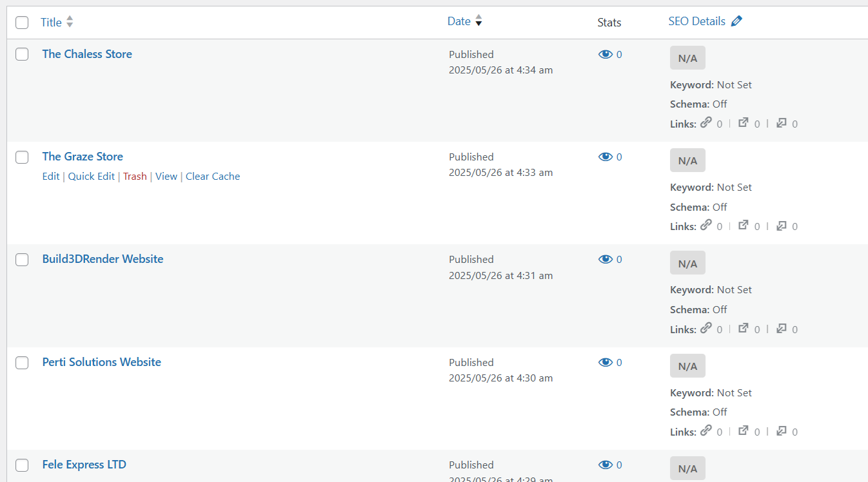Click the N/A SEO score badge for The Chaless Store
This screenshot has height=482, width=868.
687,57
